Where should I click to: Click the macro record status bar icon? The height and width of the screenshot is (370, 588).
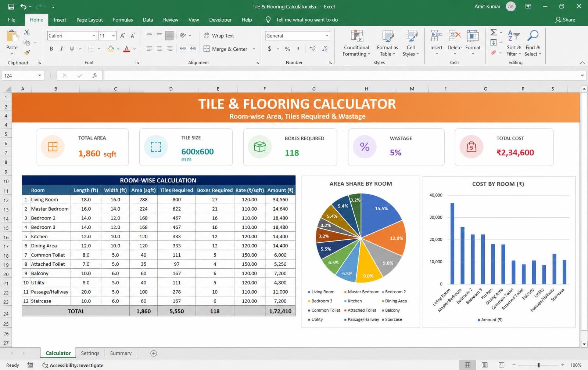coord(30,365)
